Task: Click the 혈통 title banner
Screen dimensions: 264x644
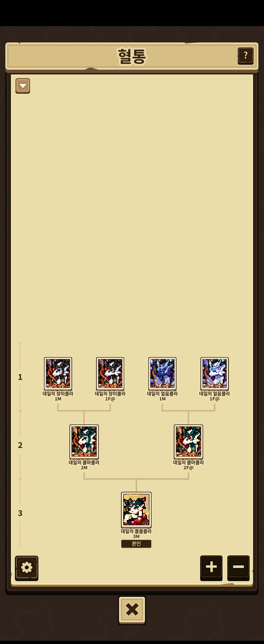Action: tap(132, 56)
